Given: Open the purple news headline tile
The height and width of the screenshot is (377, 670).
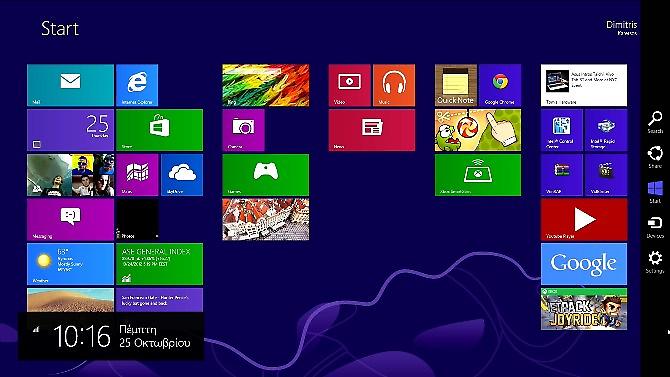Looking at the screenshot, I should [x=159, y=300].
